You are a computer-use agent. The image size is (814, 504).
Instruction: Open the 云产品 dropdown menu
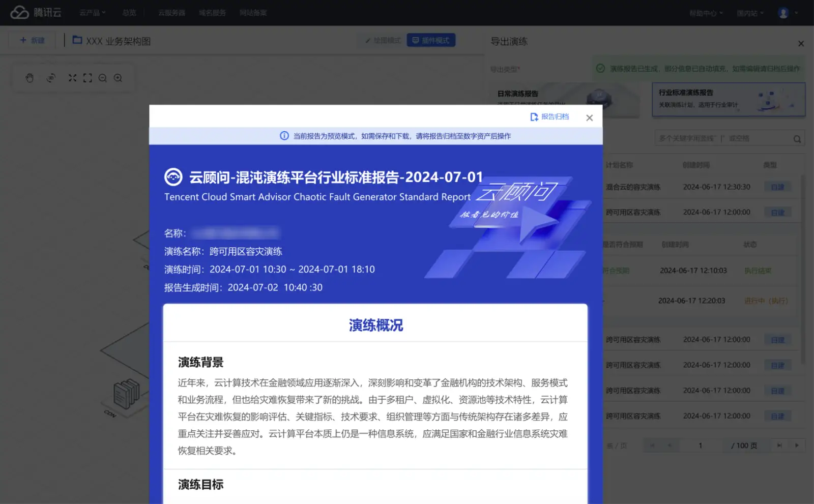pos(92,13)
